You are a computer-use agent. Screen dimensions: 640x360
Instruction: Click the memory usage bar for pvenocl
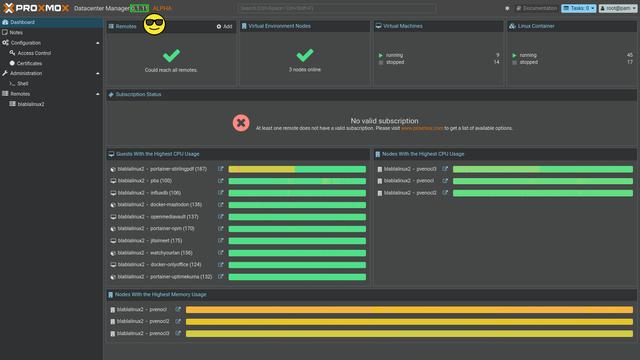coord(409,310)
